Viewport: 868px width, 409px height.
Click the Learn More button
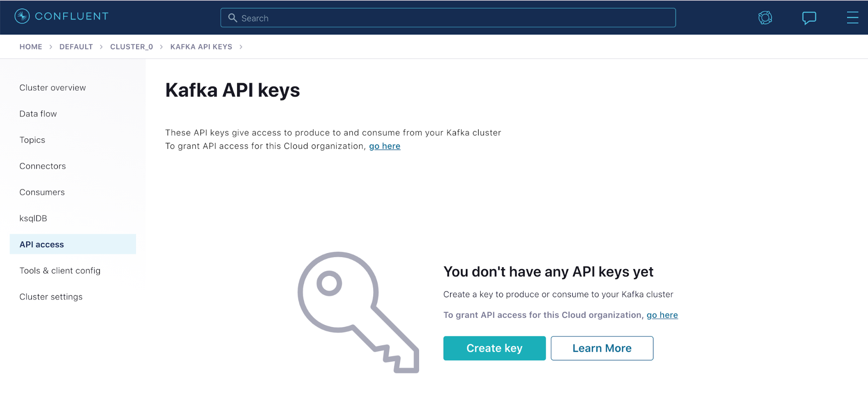[x=602, y=348]
